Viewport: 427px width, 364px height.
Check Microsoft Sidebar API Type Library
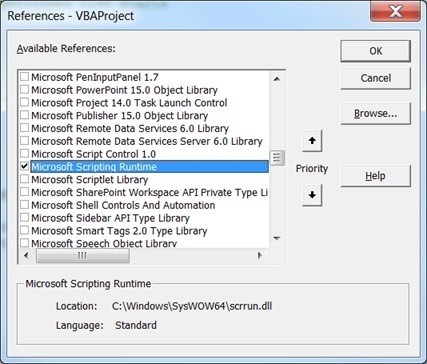click(24, 218)
